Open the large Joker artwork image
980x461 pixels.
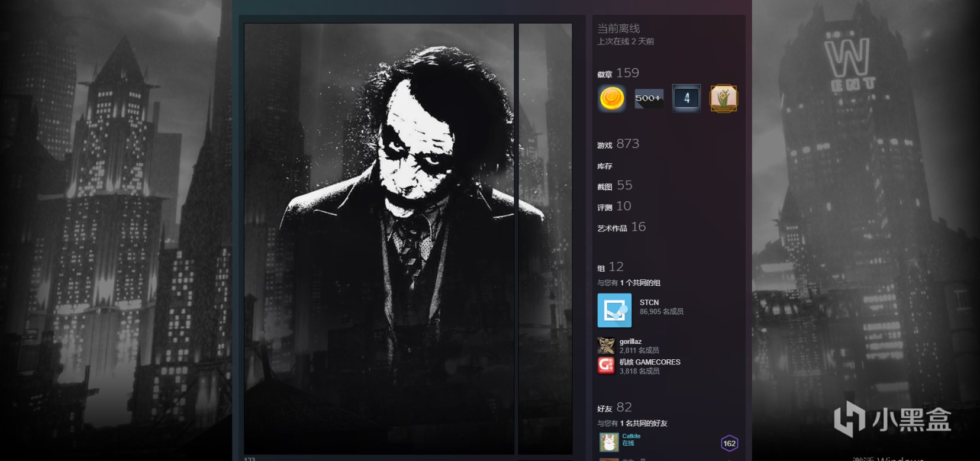click(379, 239)
